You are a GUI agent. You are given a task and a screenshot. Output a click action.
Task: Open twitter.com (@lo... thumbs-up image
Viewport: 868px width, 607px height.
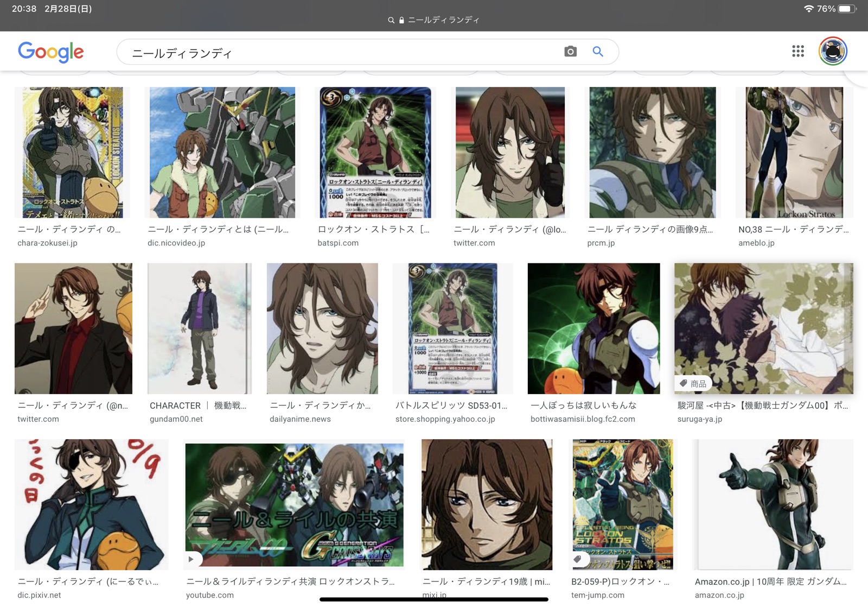[x=510, y=153]
